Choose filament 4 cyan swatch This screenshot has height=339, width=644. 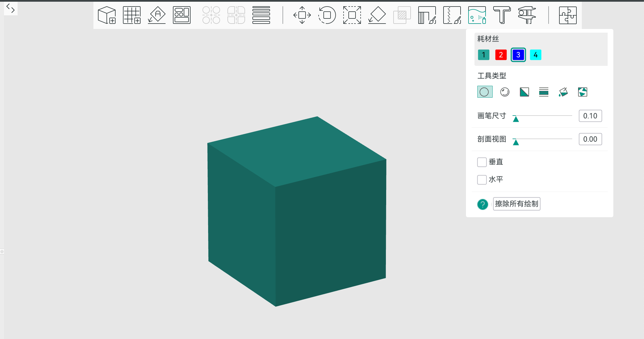click(536, 55)
